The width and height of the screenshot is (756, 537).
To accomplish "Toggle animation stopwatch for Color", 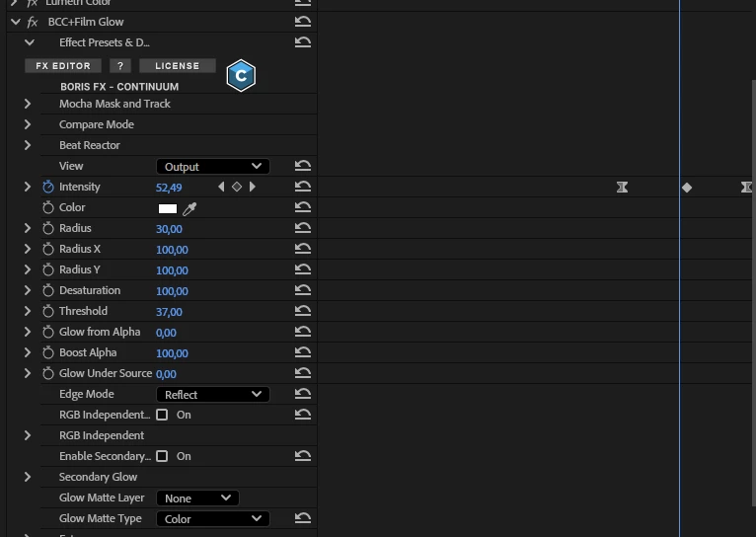I will [x=48, y=207].
